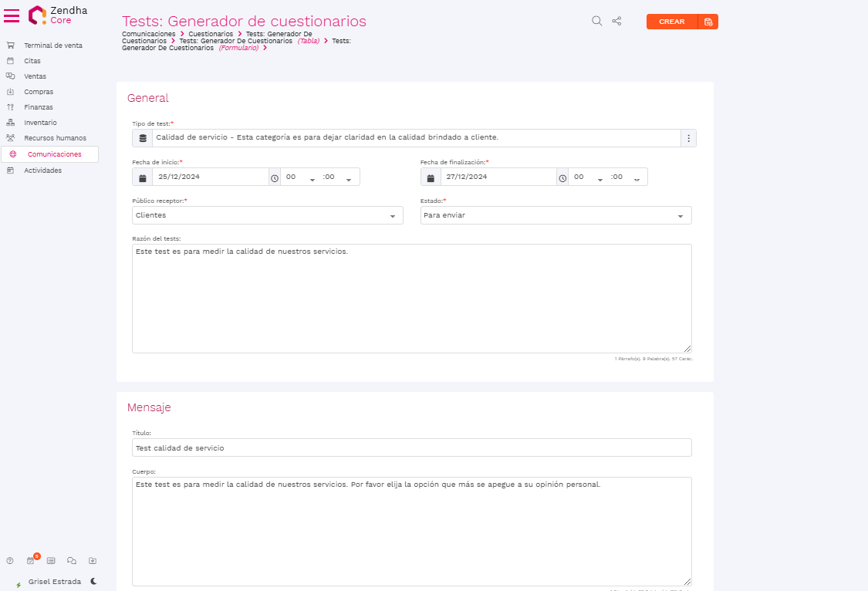The height and width of the screenshot is (591, 868).
Task: Click into the Título input field
Action: coord(411,448)
